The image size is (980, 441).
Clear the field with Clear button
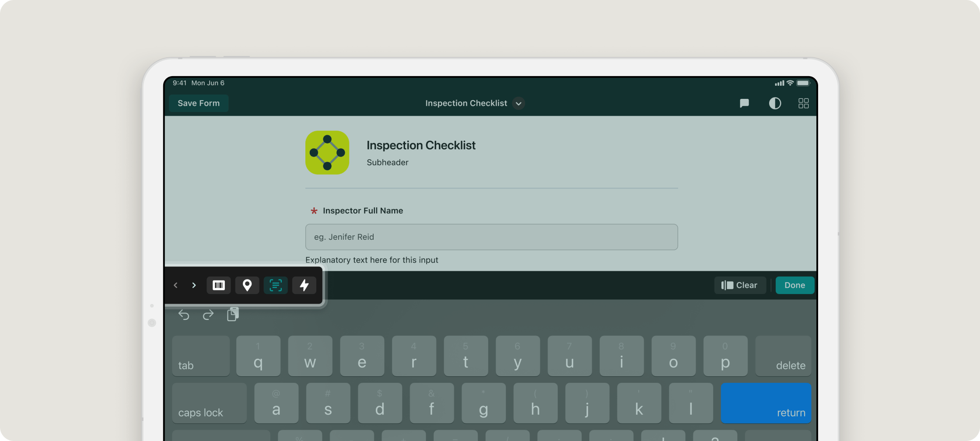click(x=739, y=285)
